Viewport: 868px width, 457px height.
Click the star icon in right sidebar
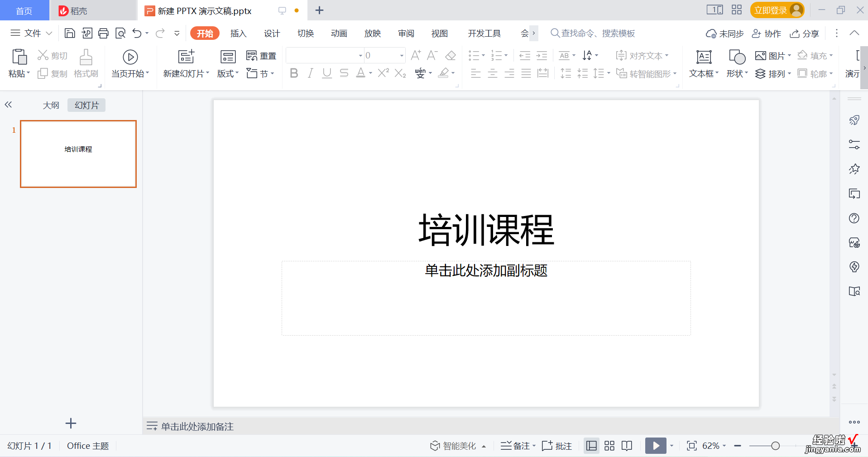[854, 169]
